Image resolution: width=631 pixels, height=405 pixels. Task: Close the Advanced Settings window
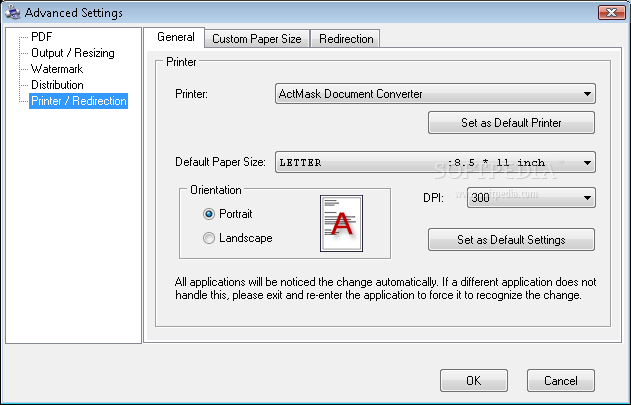tap(611, 12)
